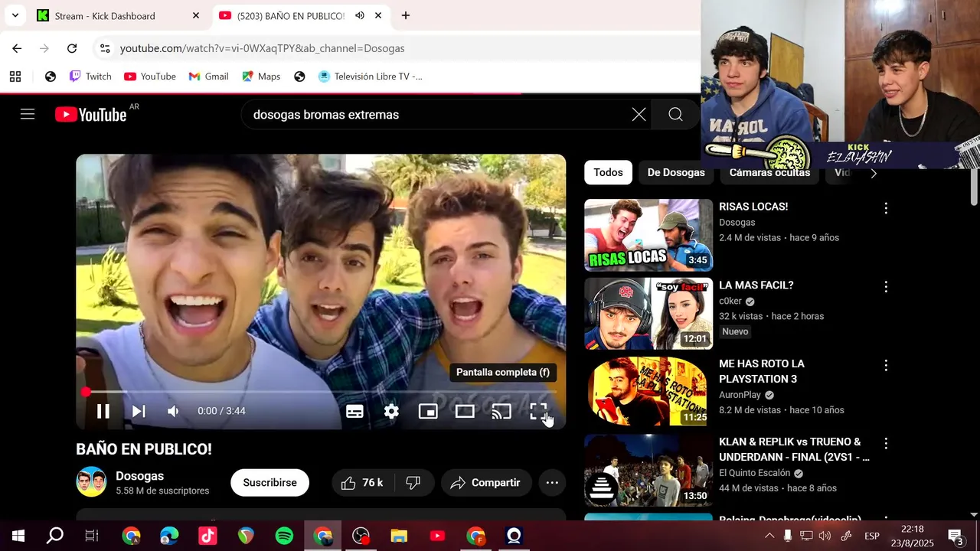This screenshot has height=551, width=980.
Task: Show hidden system tray icons
Action: (x=769, y=536)
